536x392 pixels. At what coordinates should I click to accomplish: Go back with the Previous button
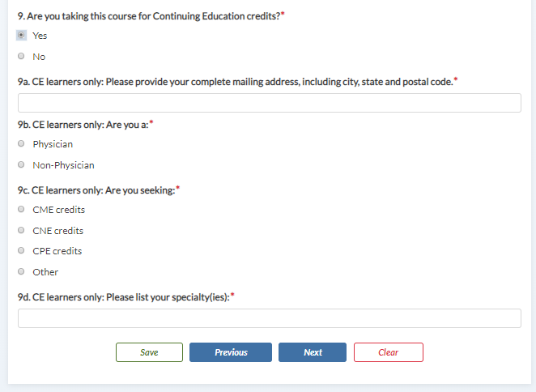231,352
